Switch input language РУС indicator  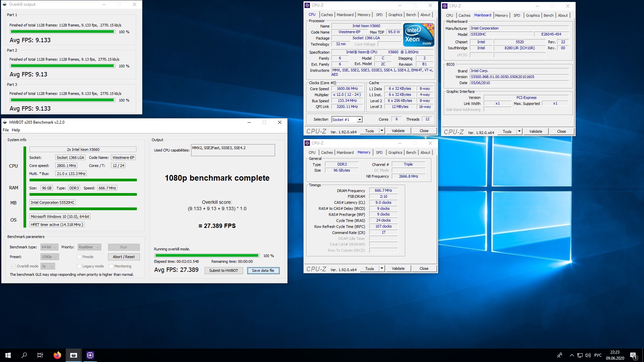click(x=598, y=355)
